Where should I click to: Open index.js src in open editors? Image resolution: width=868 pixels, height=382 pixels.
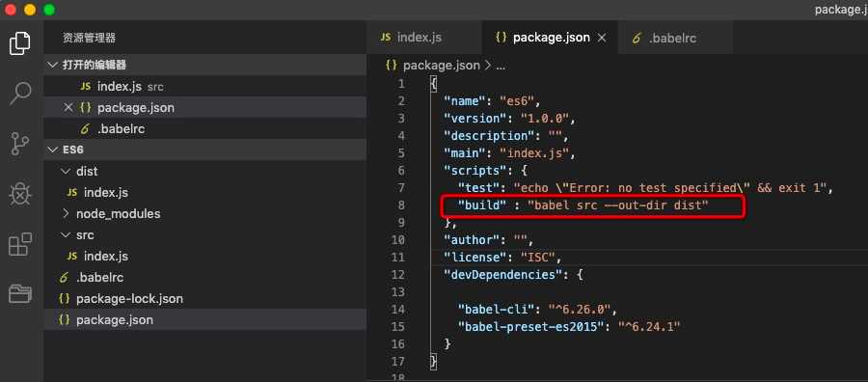point(205,87)
